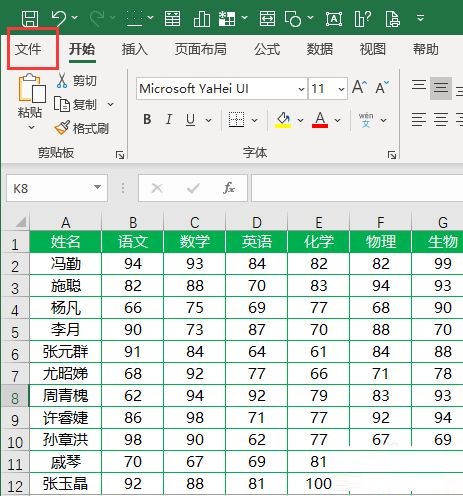
Task: Click the Format Painter brush icon
Action: tap(62, 128)
